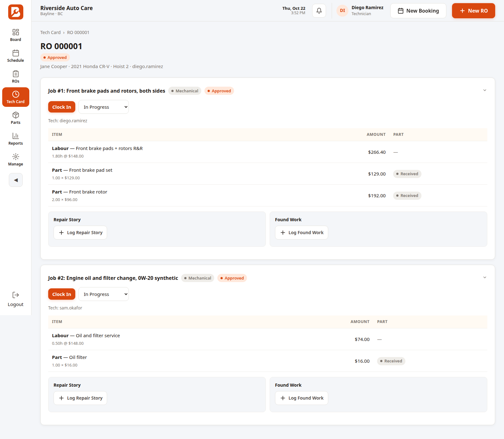504x439 pixels.
Task: Collapse the sidebar with the arrow button
Action: pos(16,180)
